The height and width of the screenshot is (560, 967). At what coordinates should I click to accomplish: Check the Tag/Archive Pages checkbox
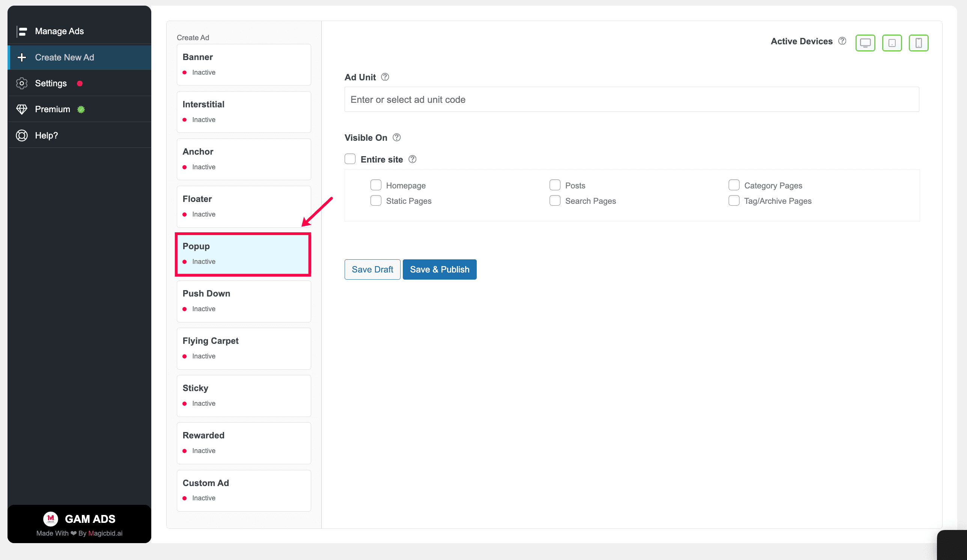pos(734,200)
